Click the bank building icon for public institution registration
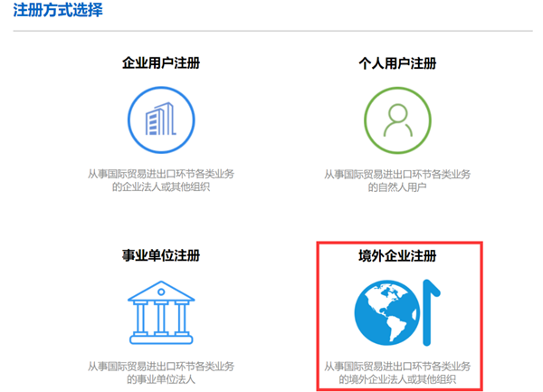 pos(161,312)
